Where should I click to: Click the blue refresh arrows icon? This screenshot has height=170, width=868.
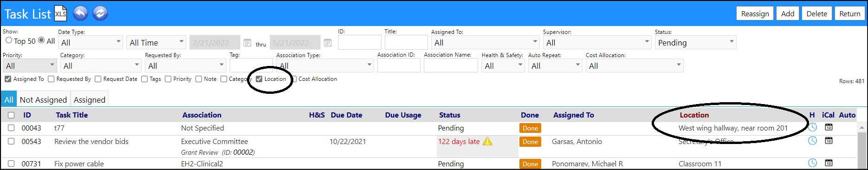[x=100, y=13]
